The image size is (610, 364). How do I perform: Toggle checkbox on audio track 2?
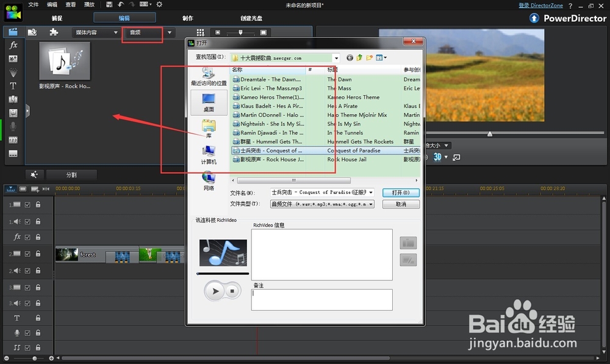click(x=27, y=271)
